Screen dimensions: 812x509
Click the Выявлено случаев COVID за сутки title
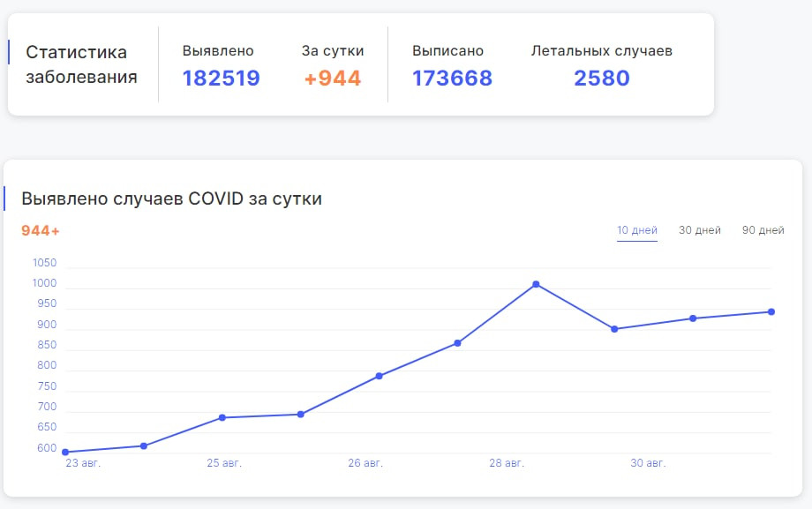pyautogui.click(x=171, y=198)
